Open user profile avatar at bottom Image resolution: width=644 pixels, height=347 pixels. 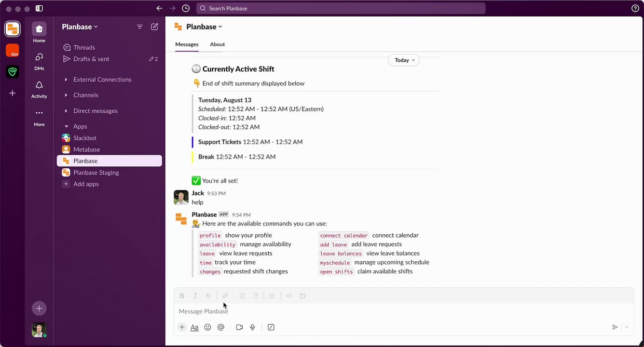point(39,330)
